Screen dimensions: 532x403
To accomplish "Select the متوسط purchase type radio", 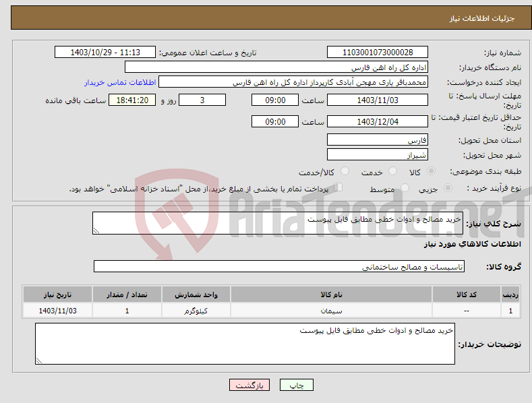I will click(405, 187).
